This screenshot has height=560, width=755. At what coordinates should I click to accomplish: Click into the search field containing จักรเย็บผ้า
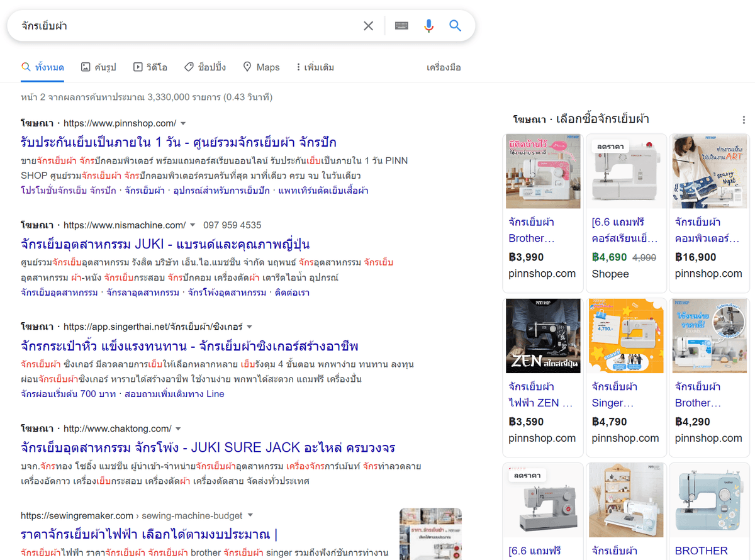click(189, 26)
